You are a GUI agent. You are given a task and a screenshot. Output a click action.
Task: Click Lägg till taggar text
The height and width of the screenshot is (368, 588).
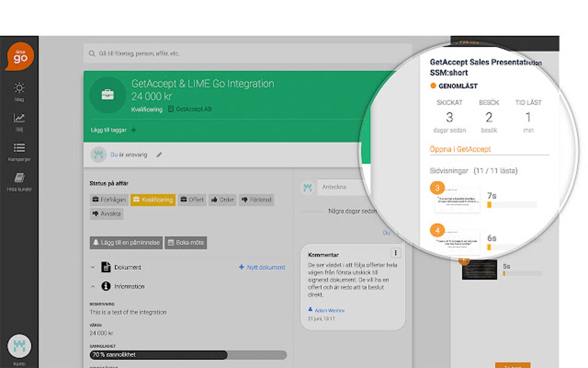[x=108, y=130]
